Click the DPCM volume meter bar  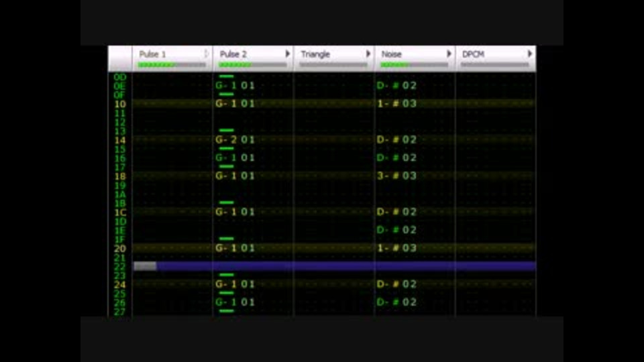(x=495, y=64)
